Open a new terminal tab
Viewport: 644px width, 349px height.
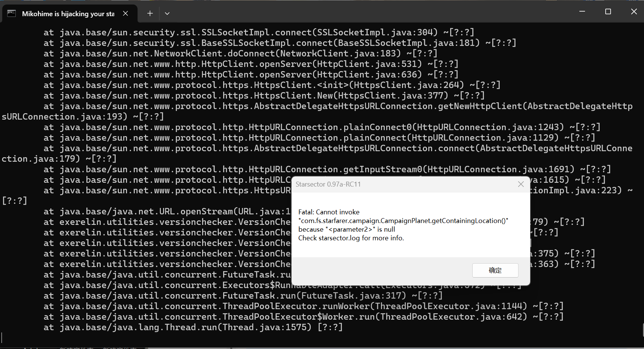[150, 14]
